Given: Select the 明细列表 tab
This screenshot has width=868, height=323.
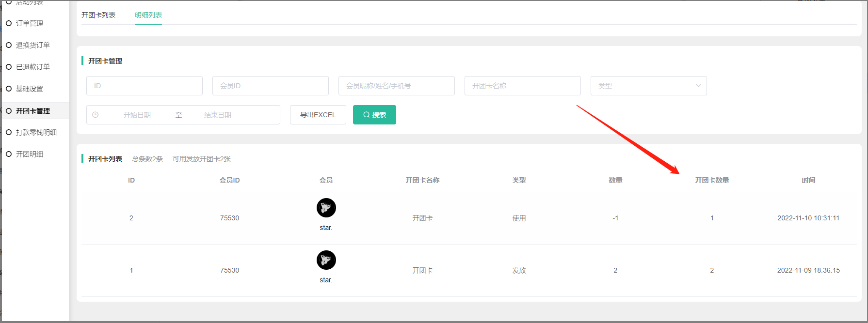Looking at the screenshot, I should tap(148, 15).
